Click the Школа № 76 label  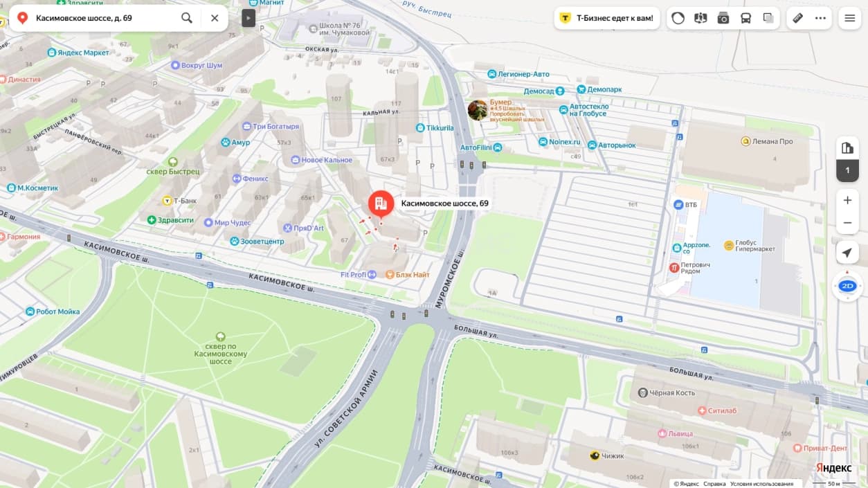[344, 29]
